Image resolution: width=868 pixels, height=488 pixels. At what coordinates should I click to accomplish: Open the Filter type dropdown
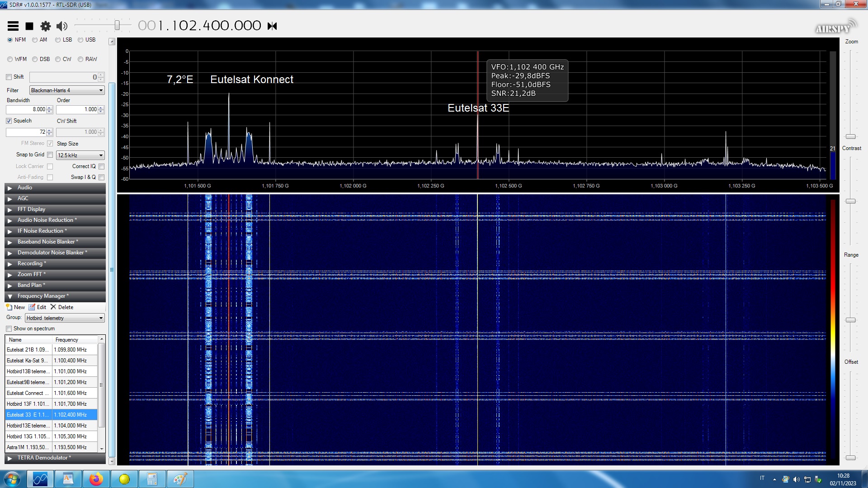point(67,90)
